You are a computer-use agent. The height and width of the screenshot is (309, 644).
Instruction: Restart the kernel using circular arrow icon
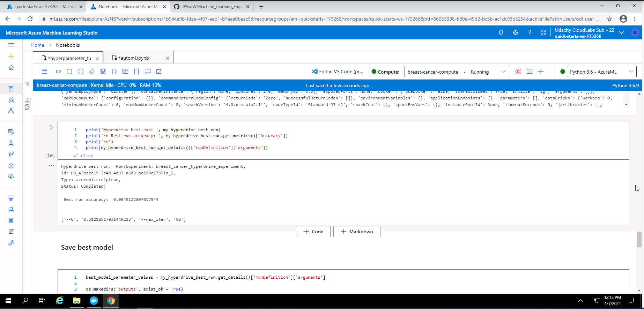(81, 71)
